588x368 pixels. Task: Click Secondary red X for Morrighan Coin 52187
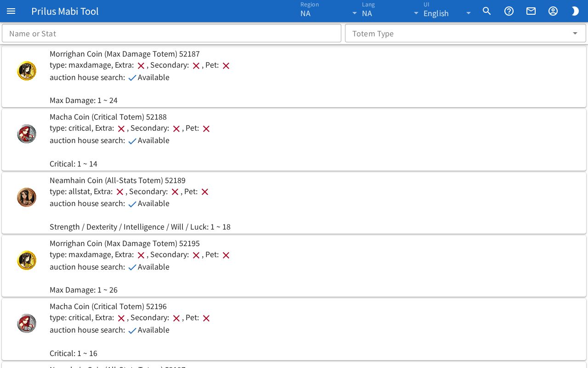(x=196, y=66)
